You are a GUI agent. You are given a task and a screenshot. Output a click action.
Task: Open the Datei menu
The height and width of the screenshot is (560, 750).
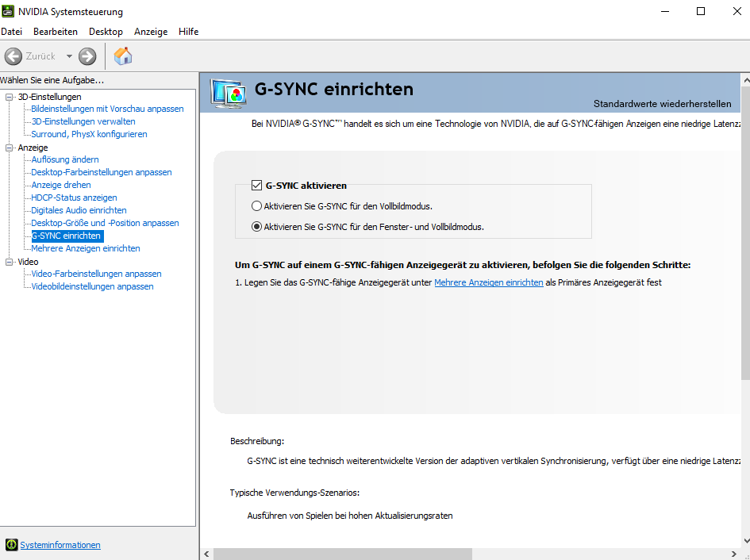[x=11, y=32]
